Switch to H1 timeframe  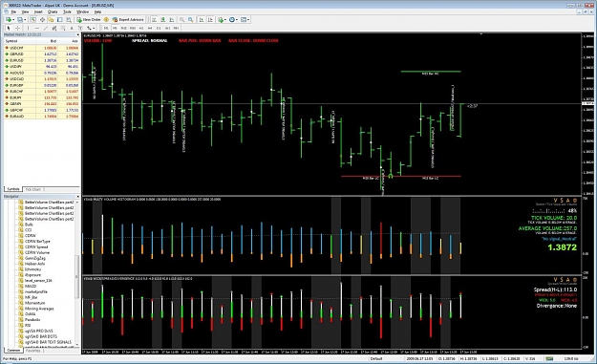pos(141,28)
